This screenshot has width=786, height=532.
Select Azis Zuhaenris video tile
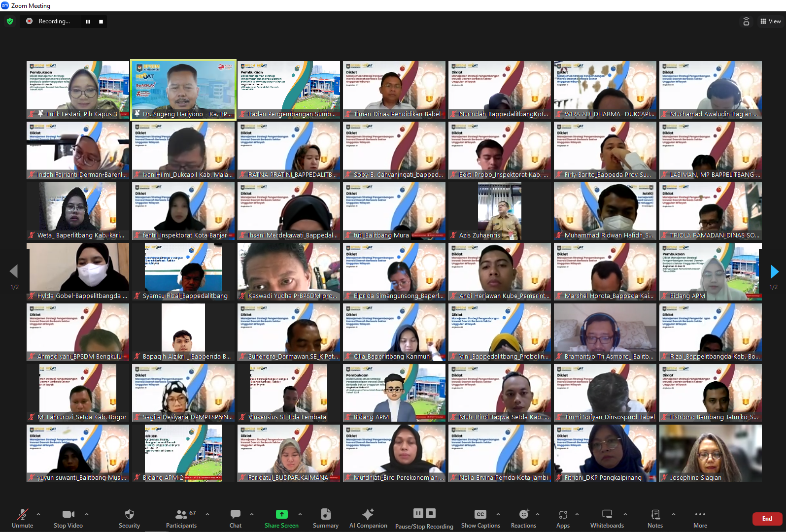coord(500,211)
